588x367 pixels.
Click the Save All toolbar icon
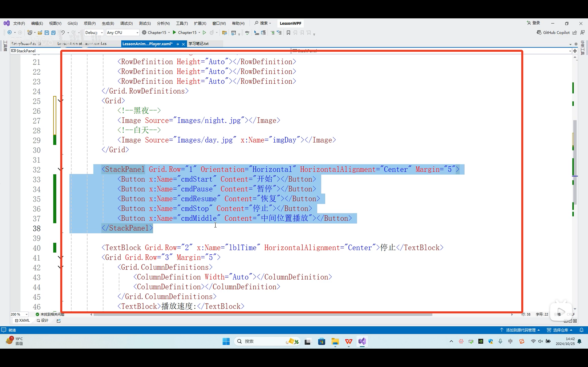(x=53, y=33)
